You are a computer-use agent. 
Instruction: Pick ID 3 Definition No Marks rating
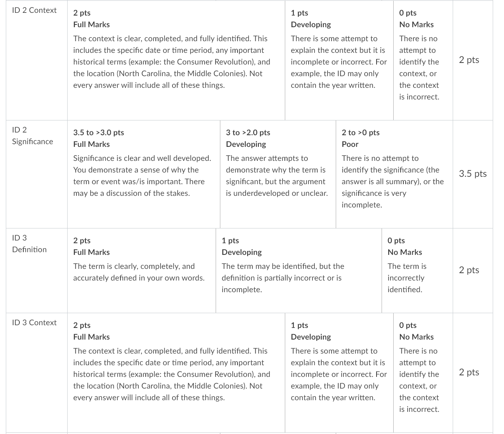(417, 270)
